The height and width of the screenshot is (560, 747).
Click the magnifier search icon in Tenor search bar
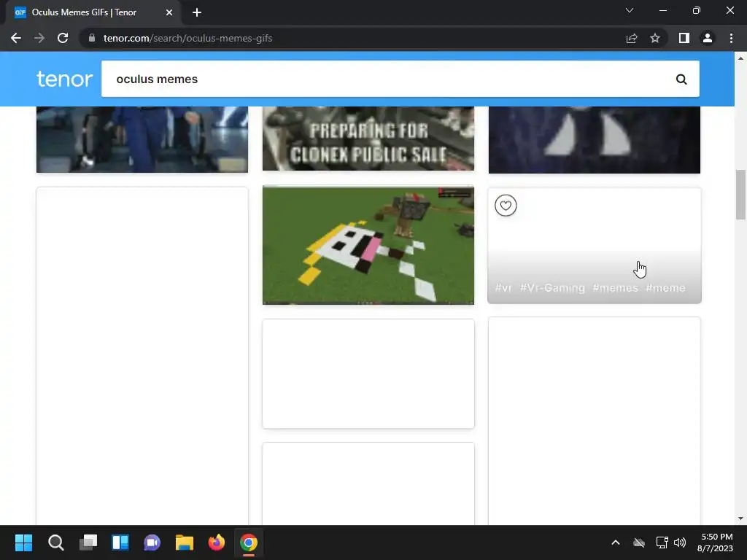(x=681, y=79)
